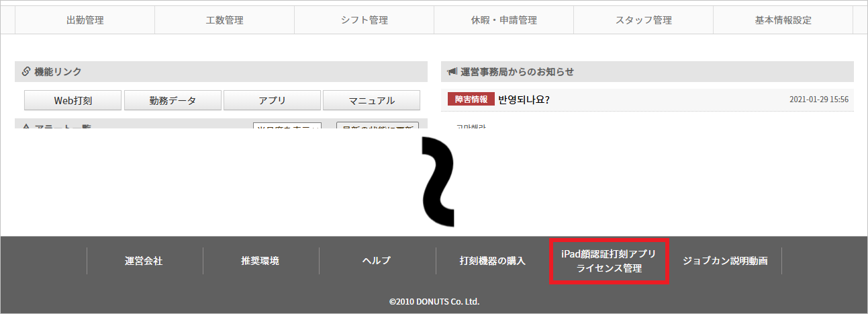Click the chain-link icon beside 機能リンク
Viewport: 868px width, 314px height.
26,71
